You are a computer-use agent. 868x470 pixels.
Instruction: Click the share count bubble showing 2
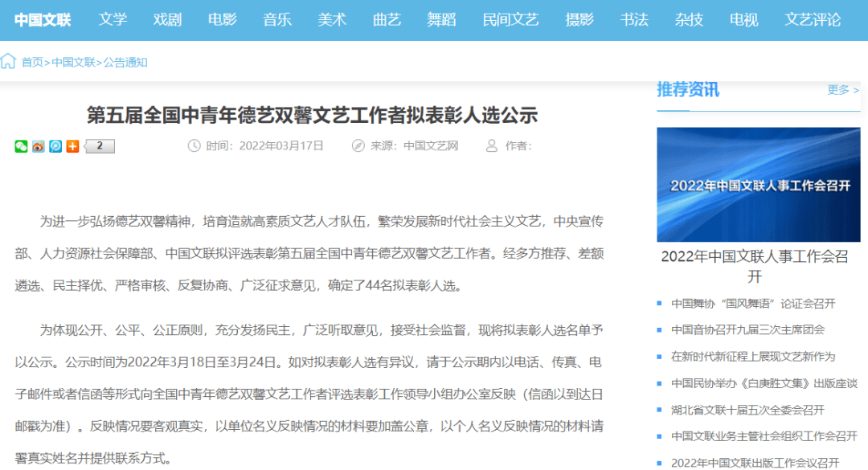[100, 146]
